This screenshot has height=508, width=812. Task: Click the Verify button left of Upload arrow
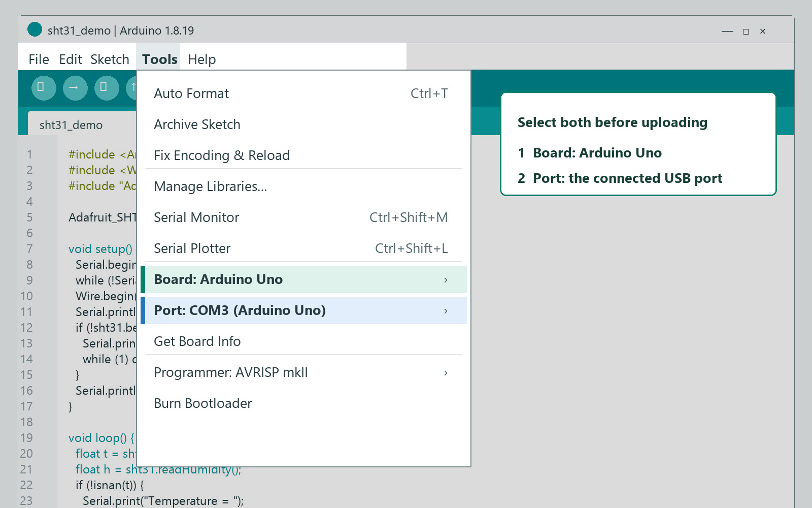pyautogui.click(x=44, y=87)
